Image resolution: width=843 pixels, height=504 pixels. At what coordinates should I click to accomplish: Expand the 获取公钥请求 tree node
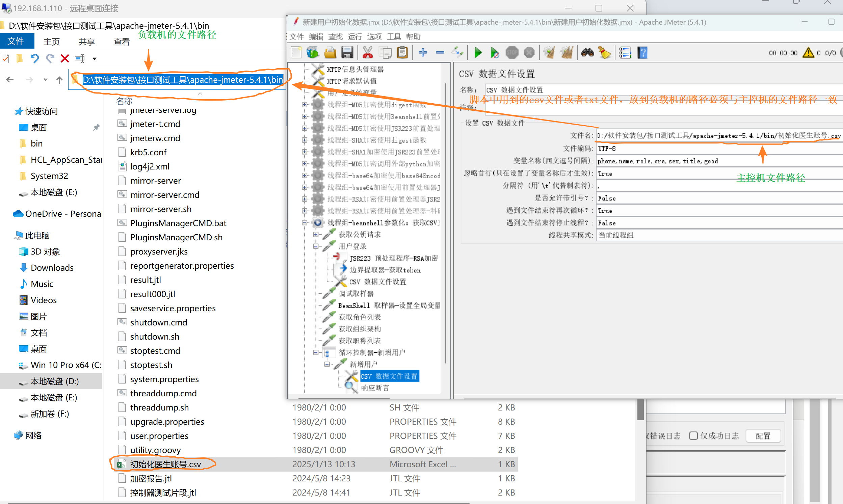316,234
